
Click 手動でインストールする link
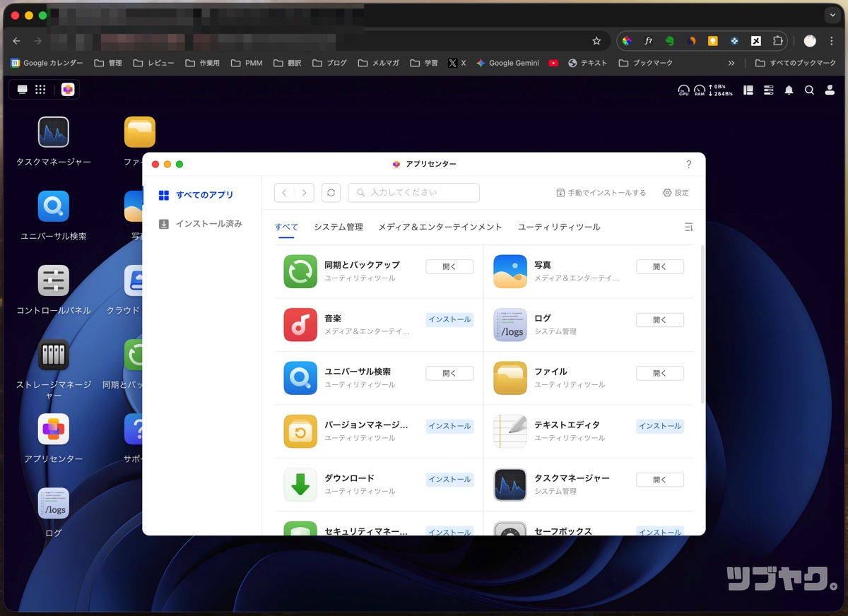[601, 193]
